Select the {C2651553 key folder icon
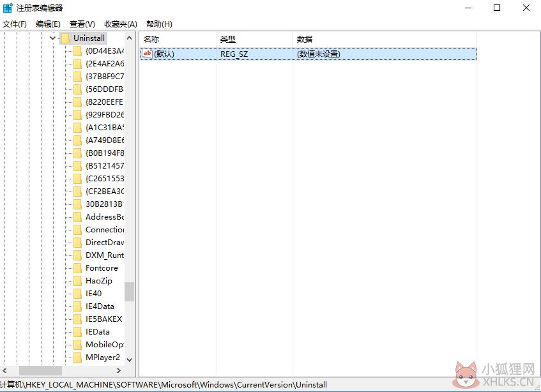 pyautogui.click(x=78, y=179)
